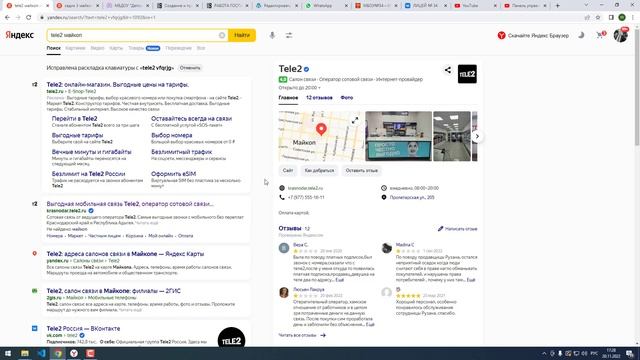
Task: Select the Видео tab
Action: click(97, 48)
